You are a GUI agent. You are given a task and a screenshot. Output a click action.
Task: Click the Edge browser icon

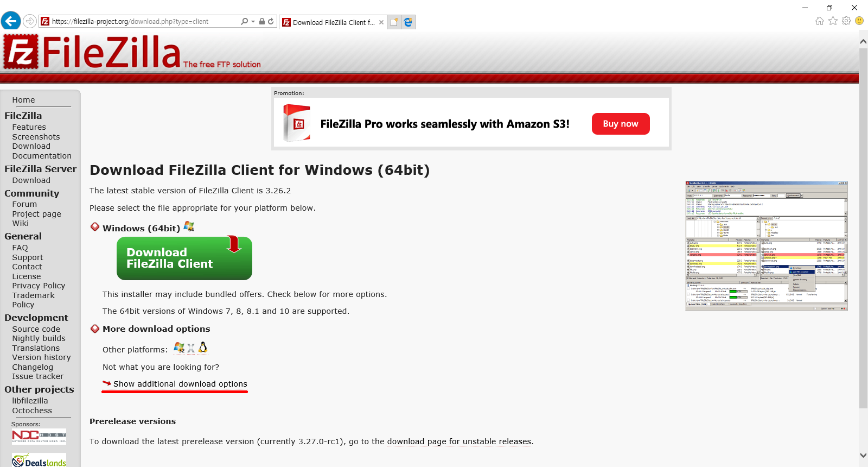coord(409,22)
